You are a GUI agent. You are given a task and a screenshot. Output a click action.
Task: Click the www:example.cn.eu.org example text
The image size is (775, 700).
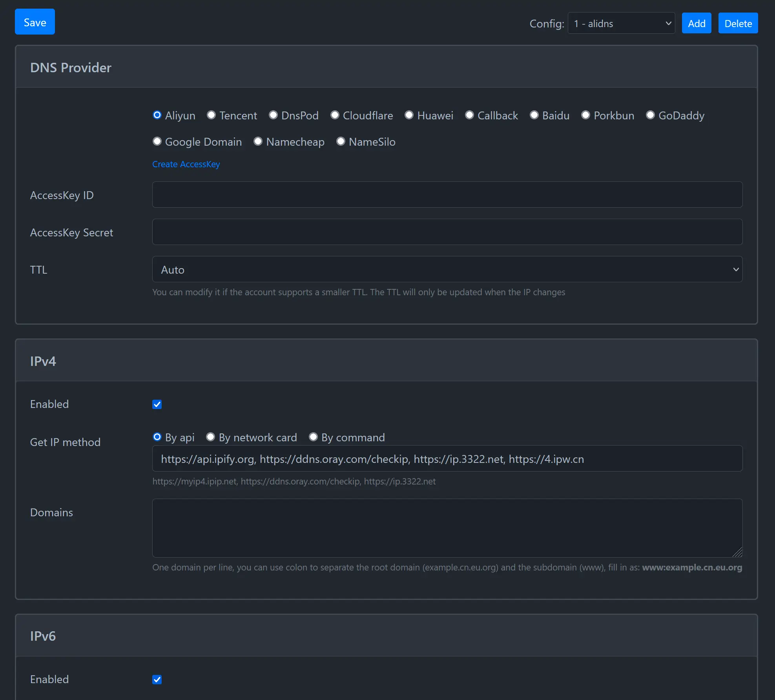point(692,567)
